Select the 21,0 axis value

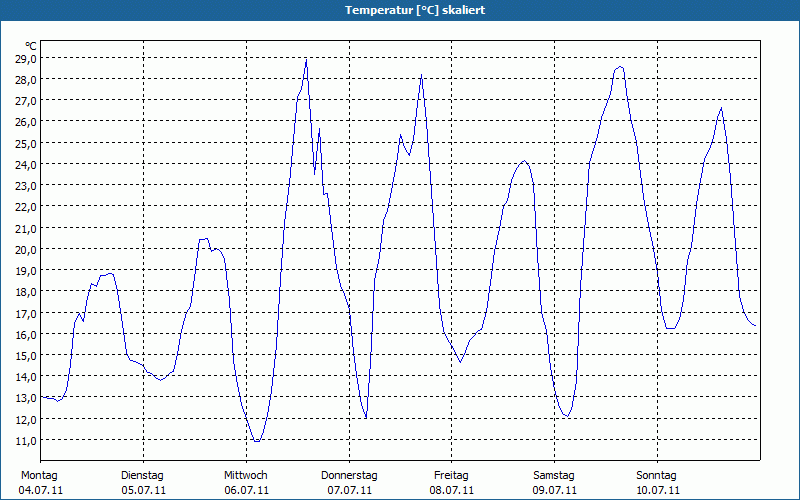[x=26, y=229]
